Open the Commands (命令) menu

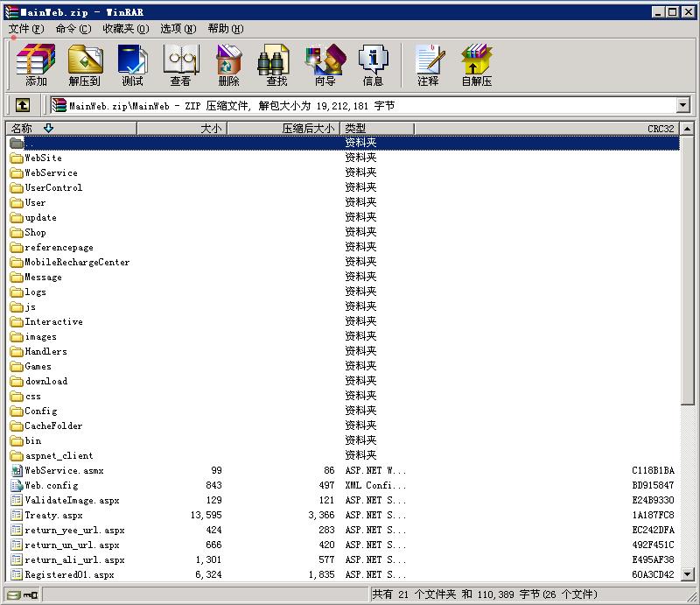(73, 29)
